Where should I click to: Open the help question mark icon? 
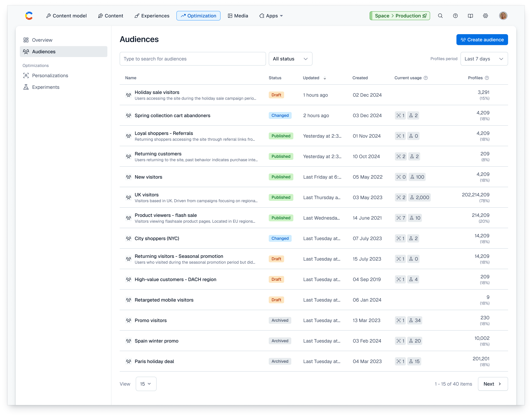pos(455,16)
